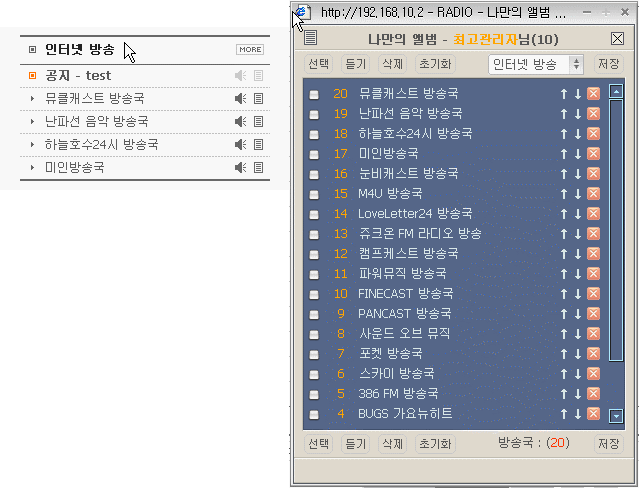Move item 4 BUGS 가요뉴히트 up
This screenshot has height=488, width=639.
(564, 414)
